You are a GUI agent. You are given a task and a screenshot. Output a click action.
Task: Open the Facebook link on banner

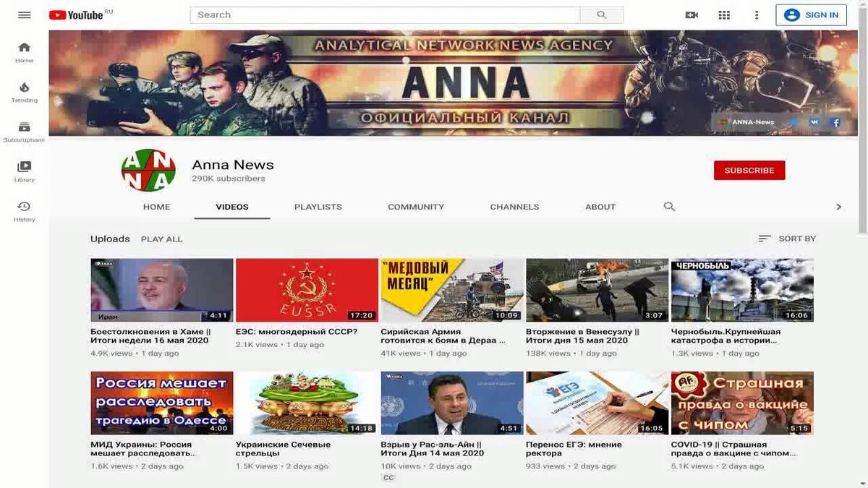835,122
